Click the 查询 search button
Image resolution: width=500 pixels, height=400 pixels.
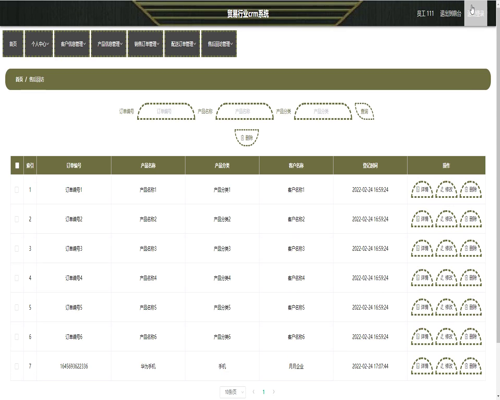coord(364,111)
